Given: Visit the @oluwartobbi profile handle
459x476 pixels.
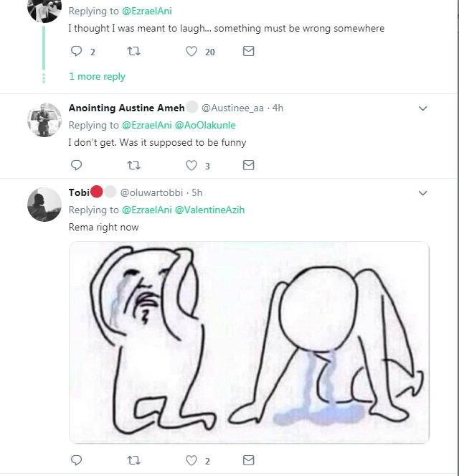Looking at the screenshot, I should (153, 192).
